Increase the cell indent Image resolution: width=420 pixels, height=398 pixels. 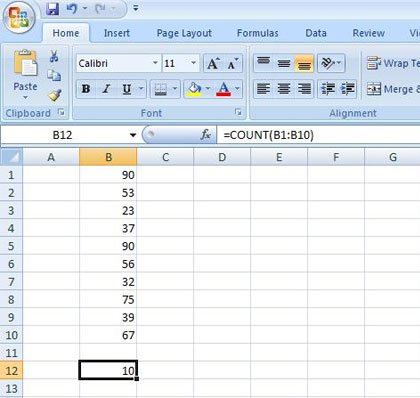click(347, 89)
